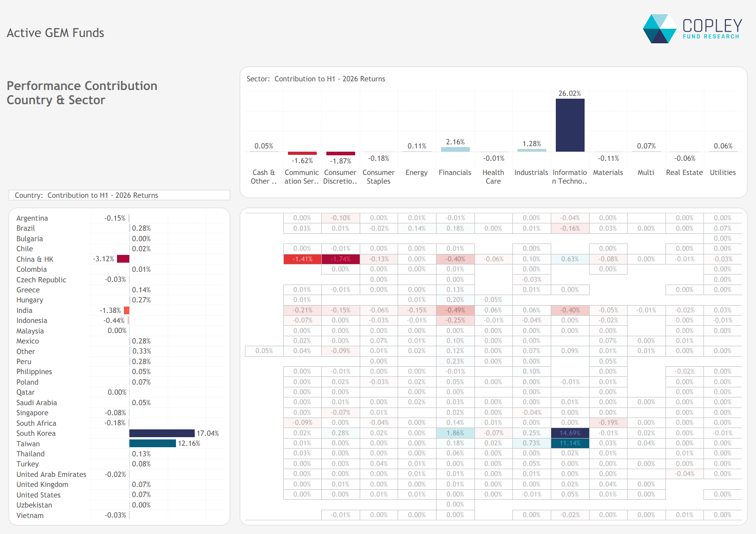The image size is (756, 534).
Task: Select the -1.62% sector value label
Action: tap(302, 161)
